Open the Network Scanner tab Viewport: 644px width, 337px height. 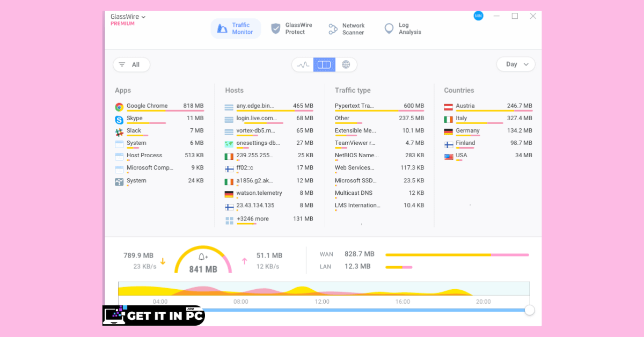coord(347,29)
